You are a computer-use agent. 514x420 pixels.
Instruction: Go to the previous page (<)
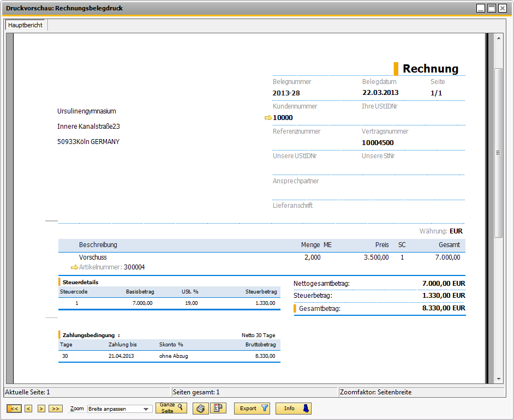click(x=28, y=409)
